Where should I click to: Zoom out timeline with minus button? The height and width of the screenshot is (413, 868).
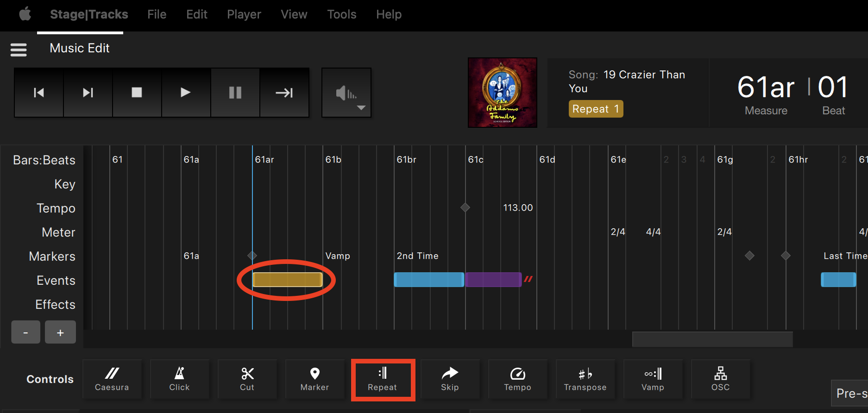click(x=25, y=332)
